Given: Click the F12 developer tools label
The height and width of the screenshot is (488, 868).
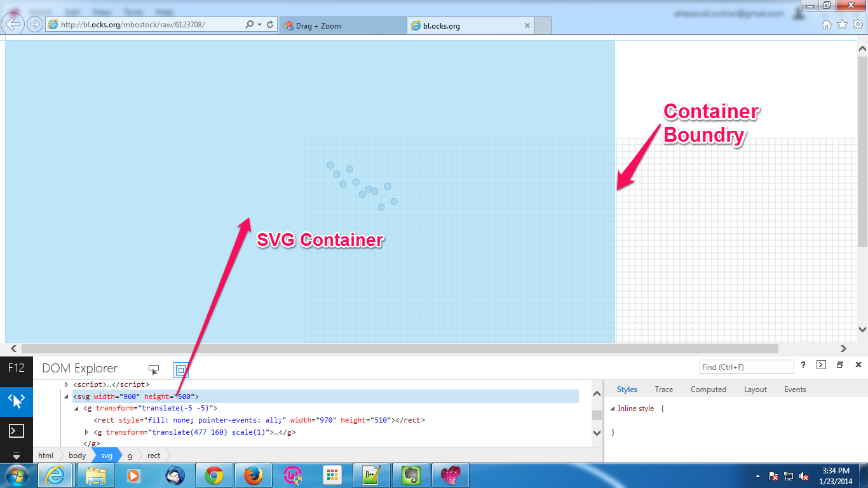Looking at the screenshot, I should (17, 368).
